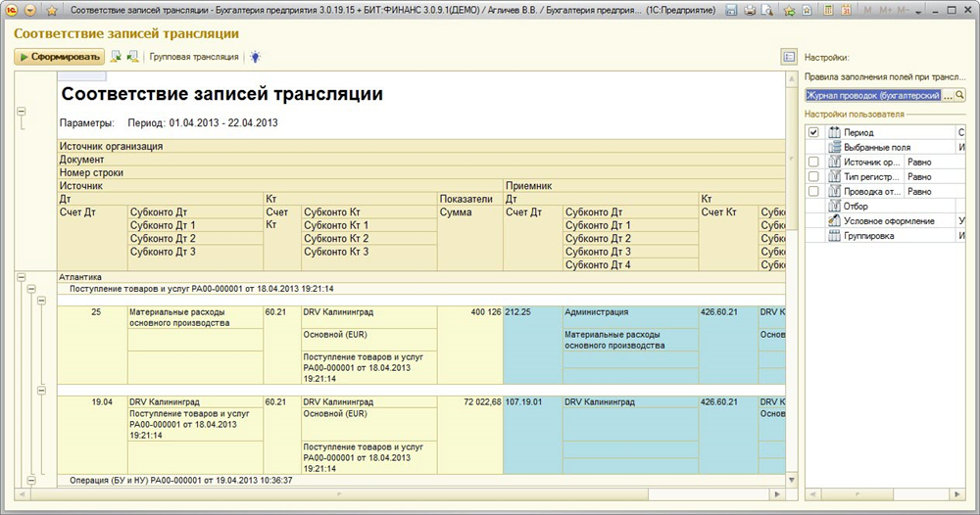Click the magnifier open button in rules field
Image resolution: width=980 pixels, height=515 pixels.
click(959, 95)
